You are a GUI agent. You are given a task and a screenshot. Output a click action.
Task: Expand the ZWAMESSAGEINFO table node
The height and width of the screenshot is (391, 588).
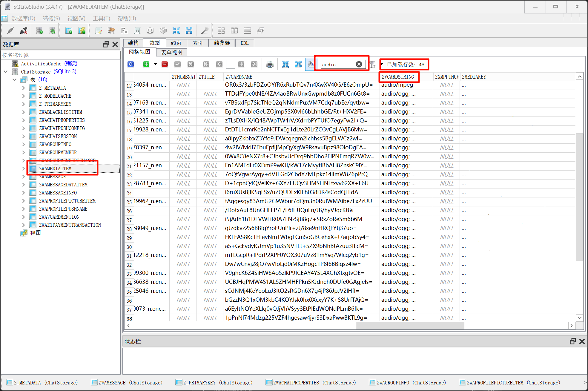coord(24,193)
